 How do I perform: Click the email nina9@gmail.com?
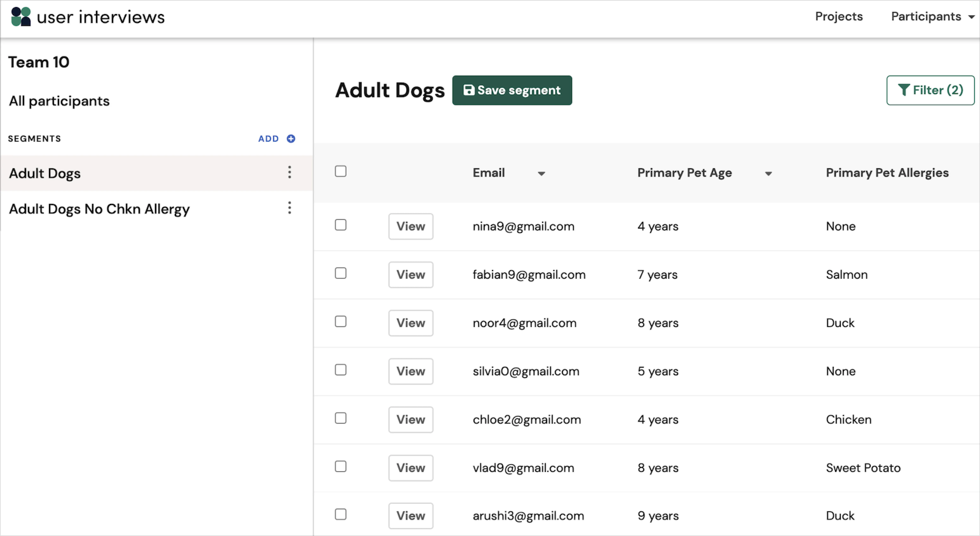[x=524, y=227]
